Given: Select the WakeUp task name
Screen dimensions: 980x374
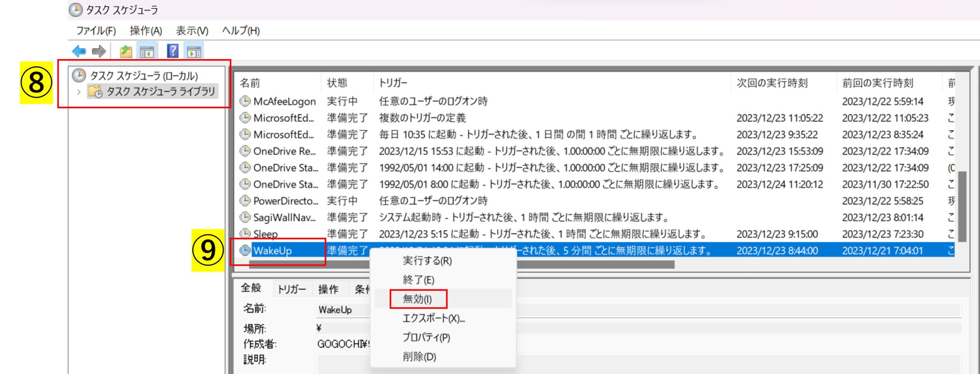Looking at the screenshot, I should (273, 250).
